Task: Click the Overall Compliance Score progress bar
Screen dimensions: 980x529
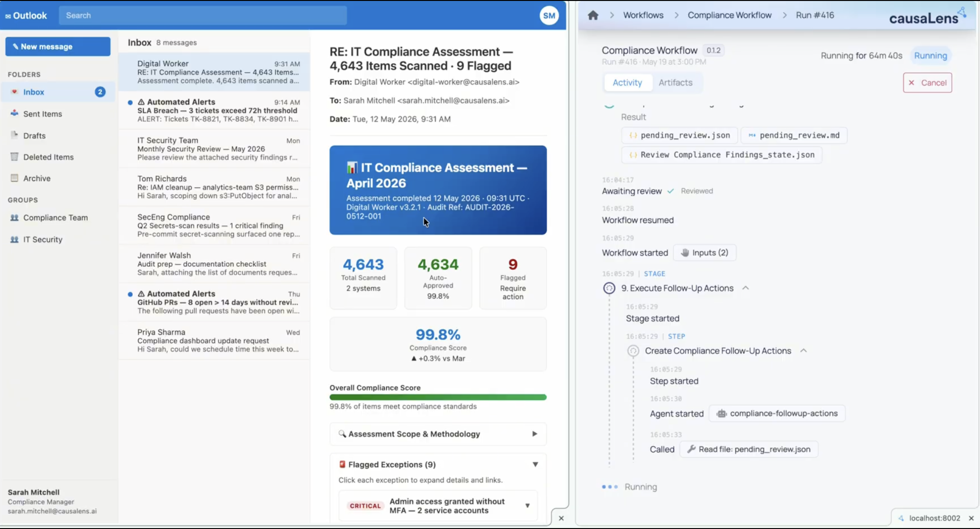Action: (438, 397)
